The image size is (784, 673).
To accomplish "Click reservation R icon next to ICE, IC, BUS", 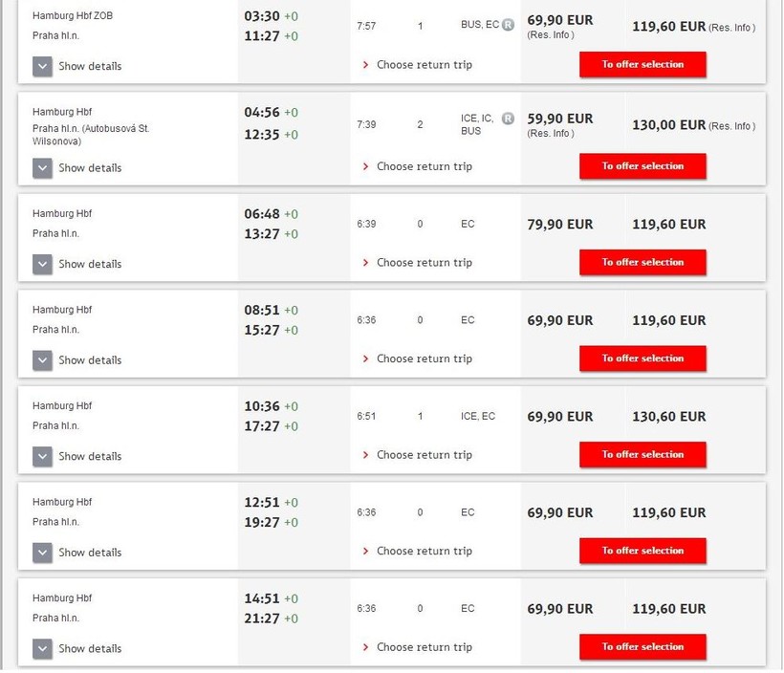I will pos(508,119).
